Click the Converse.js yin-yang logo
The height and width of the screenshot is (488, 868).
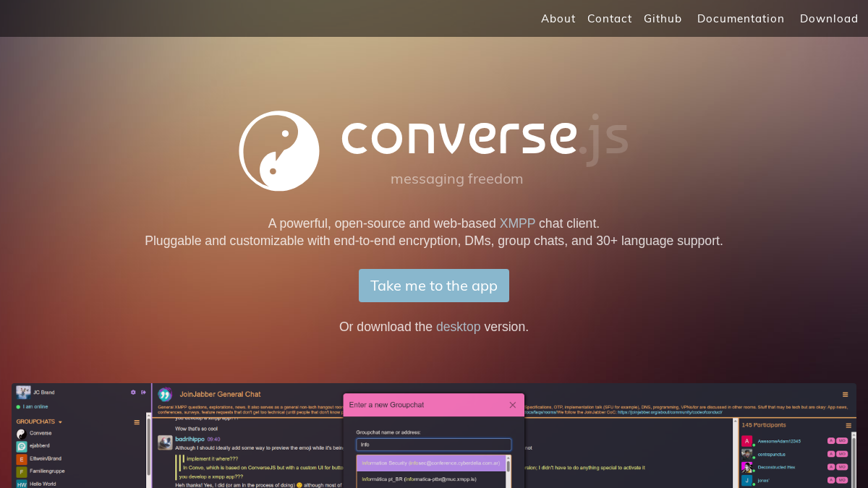pos(279,150)
